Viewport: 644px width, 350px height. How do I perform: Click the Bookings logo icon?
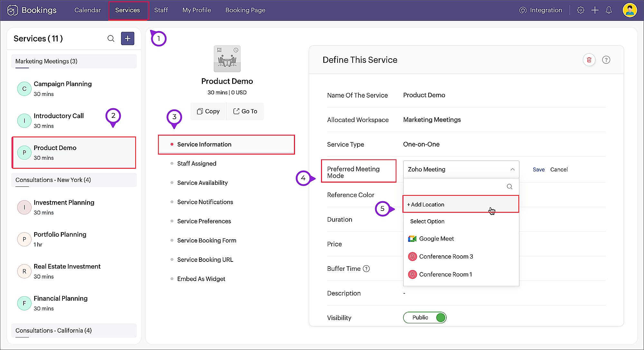[13, 10]
